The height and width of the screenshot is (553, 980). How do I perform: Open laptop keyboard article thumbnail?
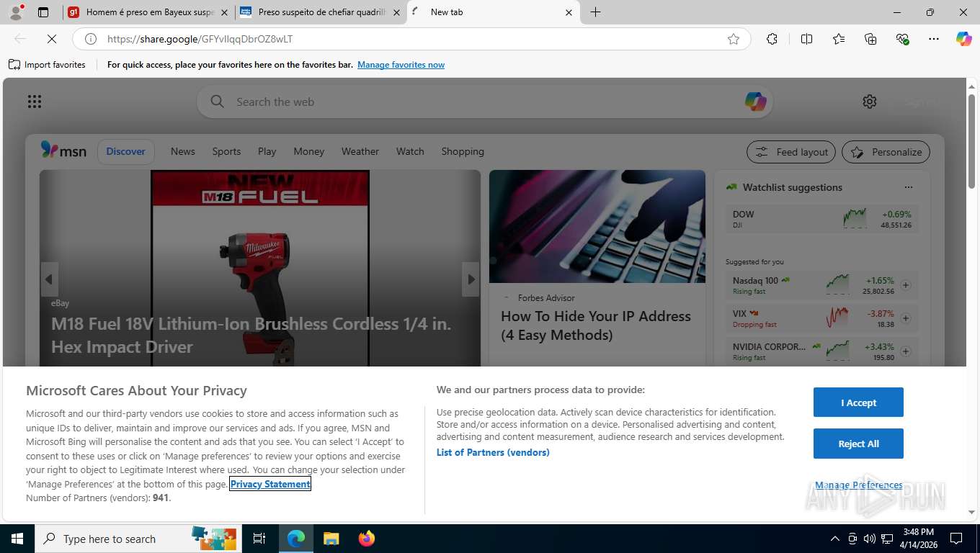point(597,226)
